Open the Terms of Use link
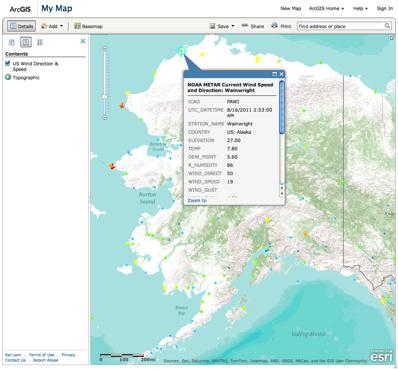 41,355
